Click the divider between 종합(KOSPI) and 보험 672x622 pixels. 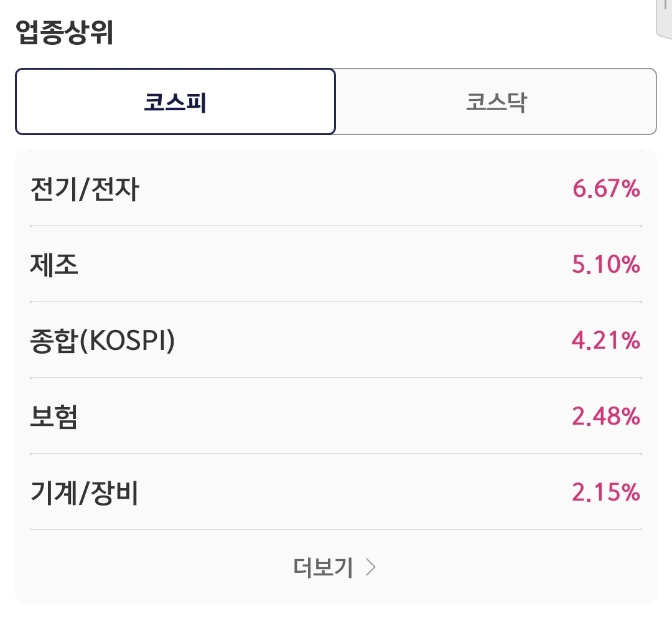pos(336,378)
